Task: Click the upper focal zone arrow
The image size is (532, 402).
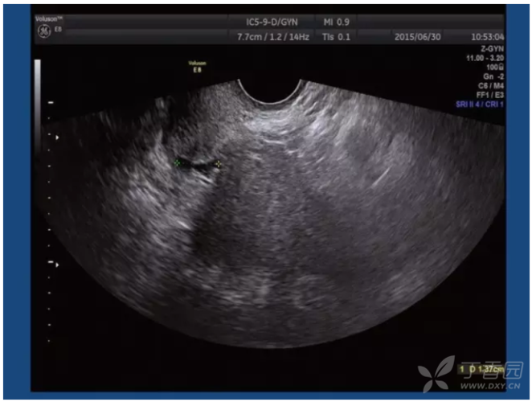Action: coord(57,137)
